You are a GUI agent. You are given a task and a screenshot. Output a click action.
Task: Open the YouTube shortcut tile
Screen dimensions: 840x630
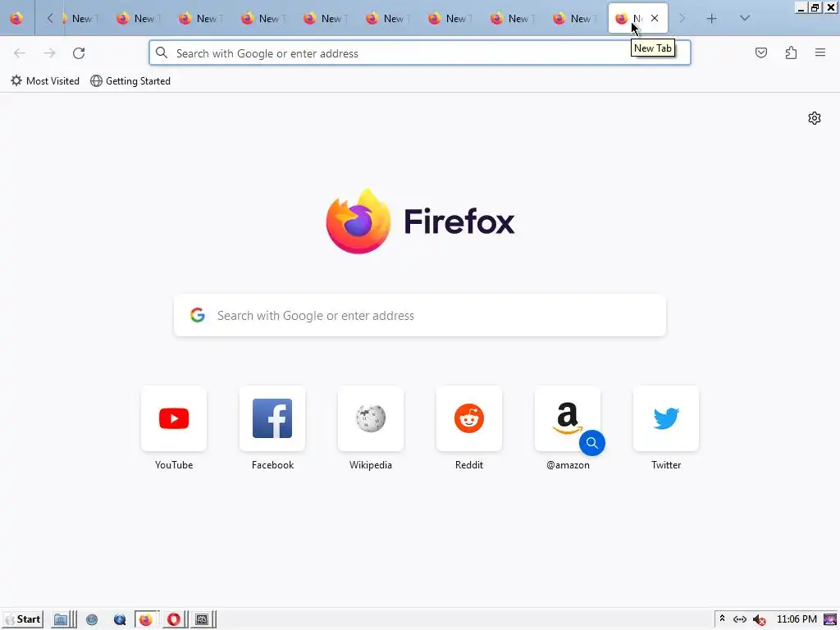pos(174,418)
